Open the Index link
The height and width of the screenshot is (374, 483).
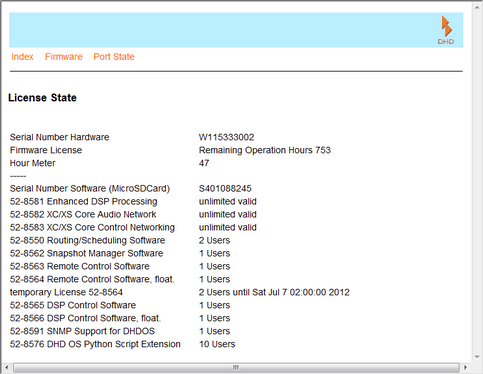point(22,57)
